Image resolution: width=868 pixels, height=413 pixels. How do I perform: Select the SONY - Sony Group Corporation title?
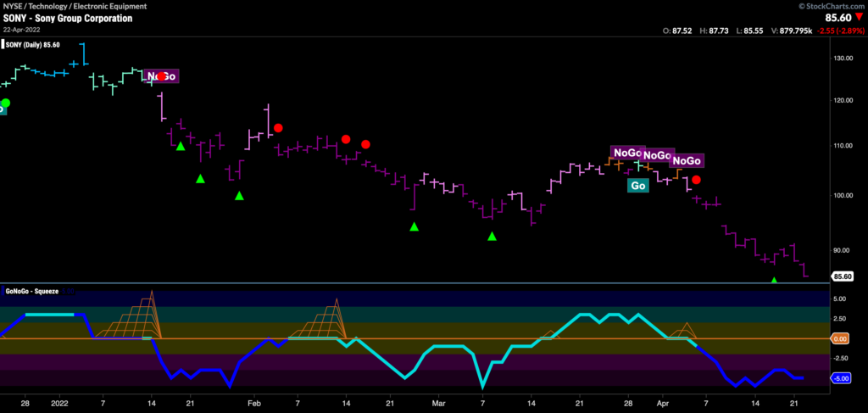(x=68, y=18)
